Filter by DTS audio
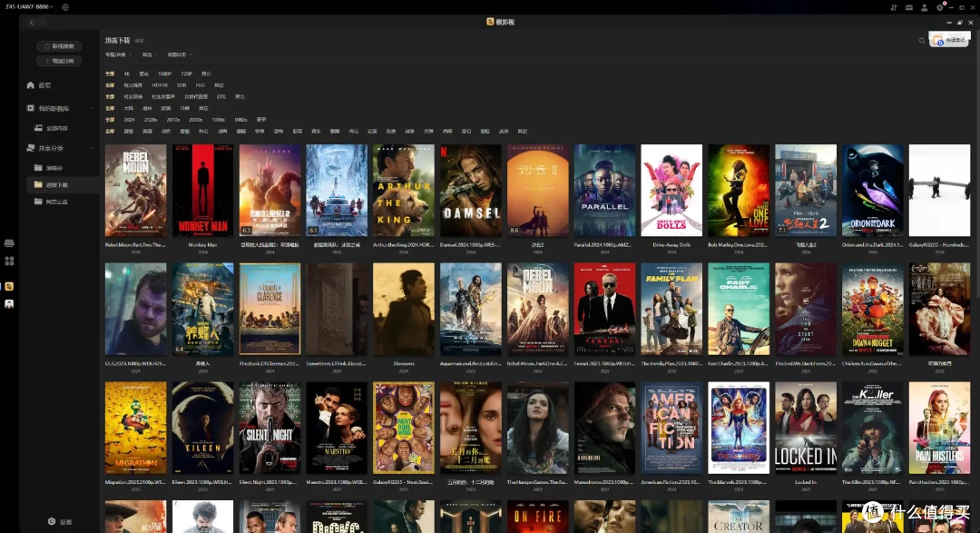Image resolution: width=980 pixels, height=533 pixels. [x=220, y=97]
